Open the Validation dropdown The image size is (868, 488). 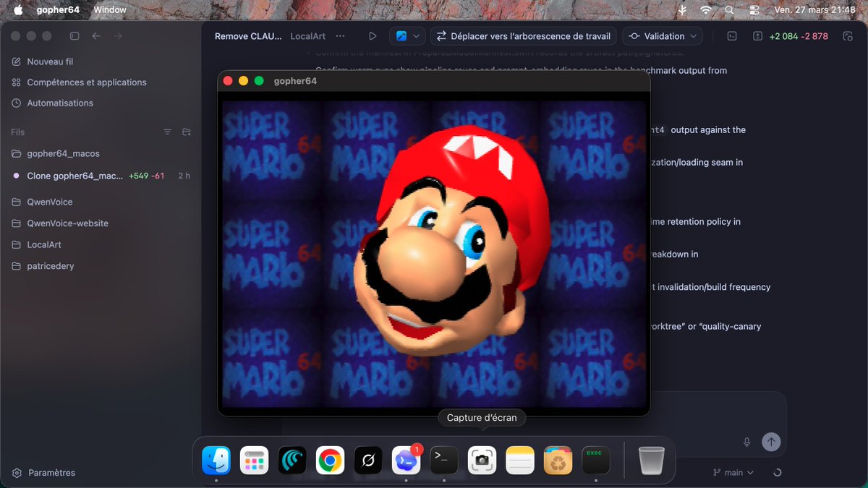click(663, 36)
